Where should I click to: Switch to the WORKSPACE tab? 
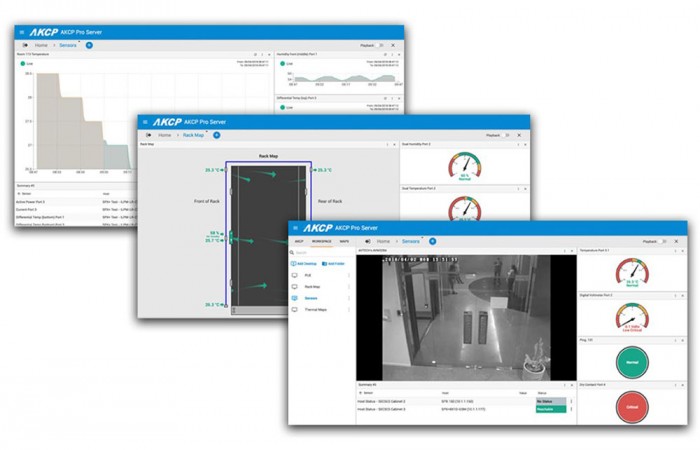pyautogui.click(x=322, y=241)
